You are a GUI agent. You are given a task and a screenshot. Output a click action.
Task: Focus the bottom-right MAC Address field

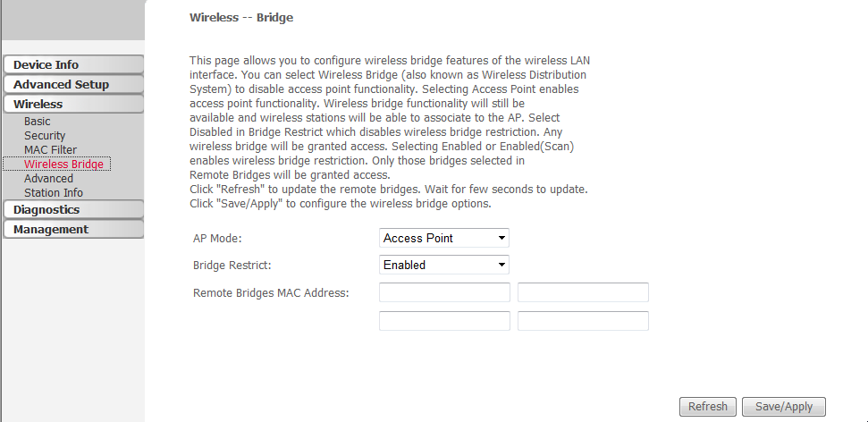click(x=583, y=321)
